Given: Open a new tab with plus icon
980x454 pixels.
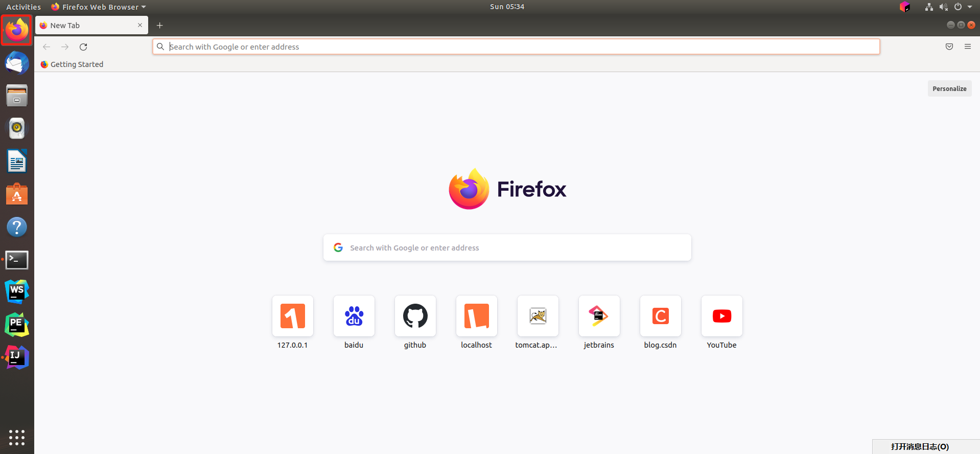Looking at the screenshot, I should (x=159, y=26).
